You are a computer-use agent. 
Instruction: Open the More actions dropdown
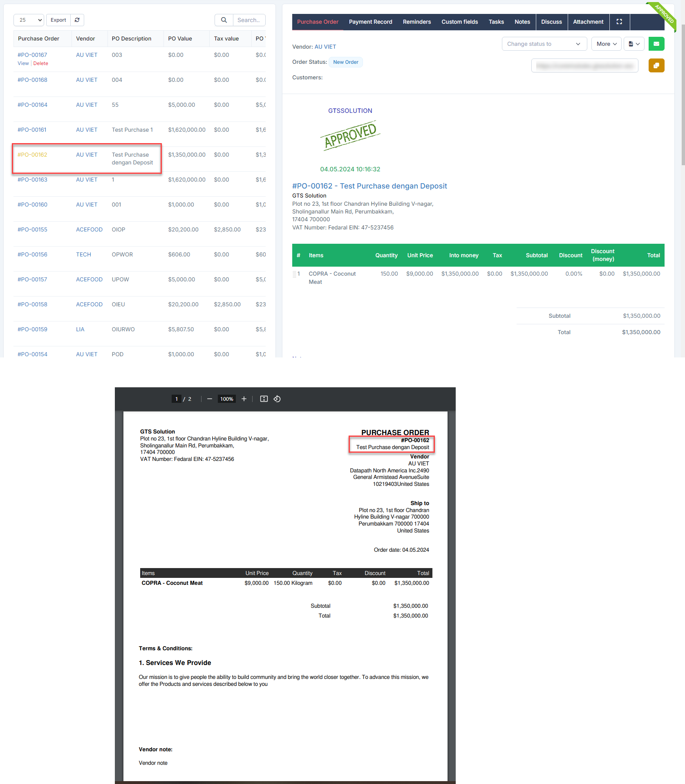(x=606, y=44)
